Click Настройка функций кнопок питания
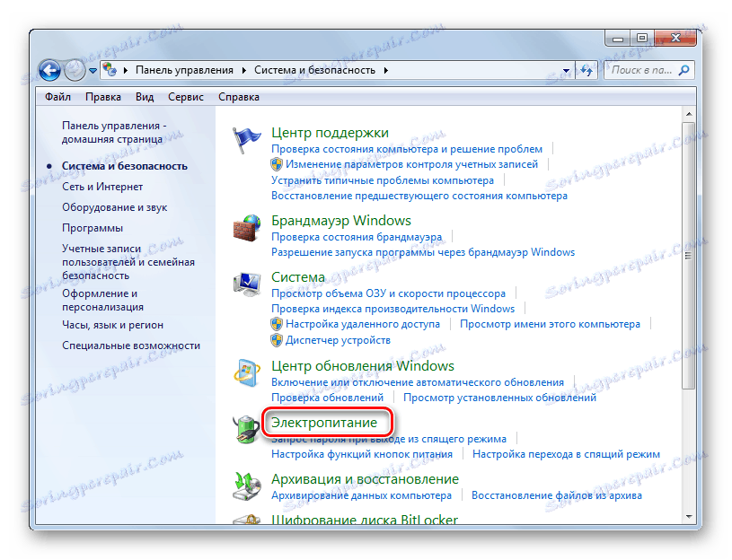Screen dimensions: 732x560 click(362, 454)
